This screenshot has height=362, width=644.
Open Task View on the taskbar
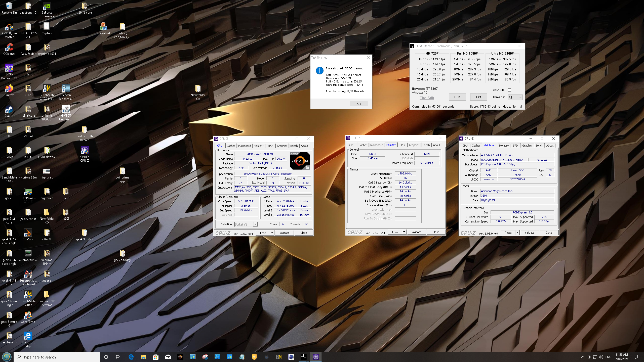[x=118, y=357]
